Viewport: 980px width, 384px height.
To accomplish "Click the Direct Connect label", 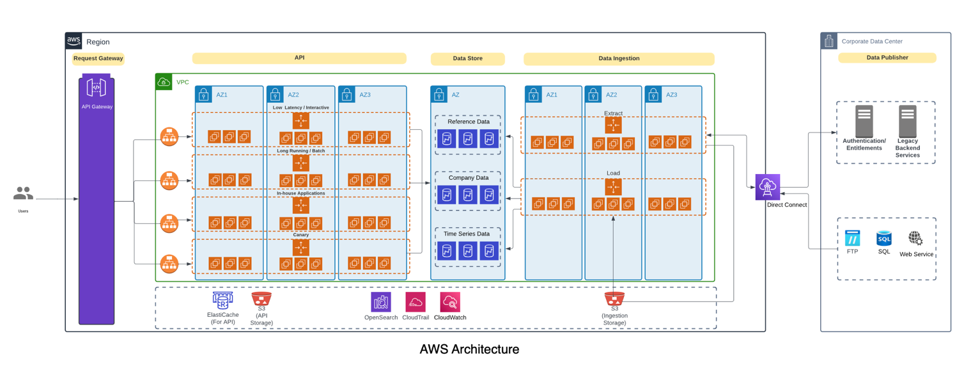I will (787, 205).
